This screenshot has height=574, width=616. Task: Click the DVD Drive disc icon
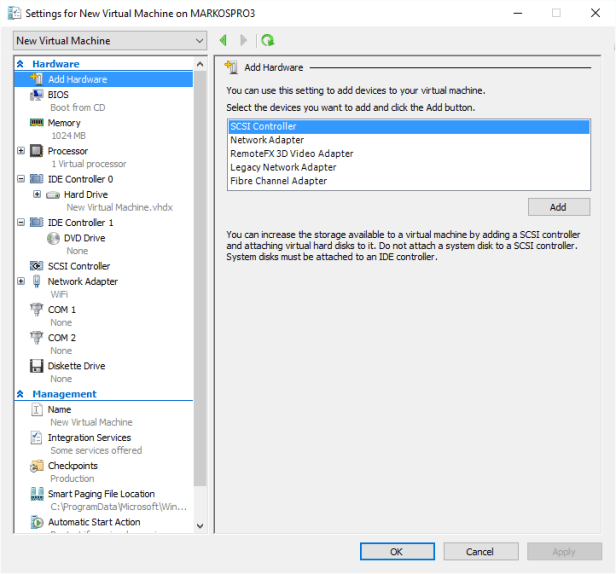(54, 238)
